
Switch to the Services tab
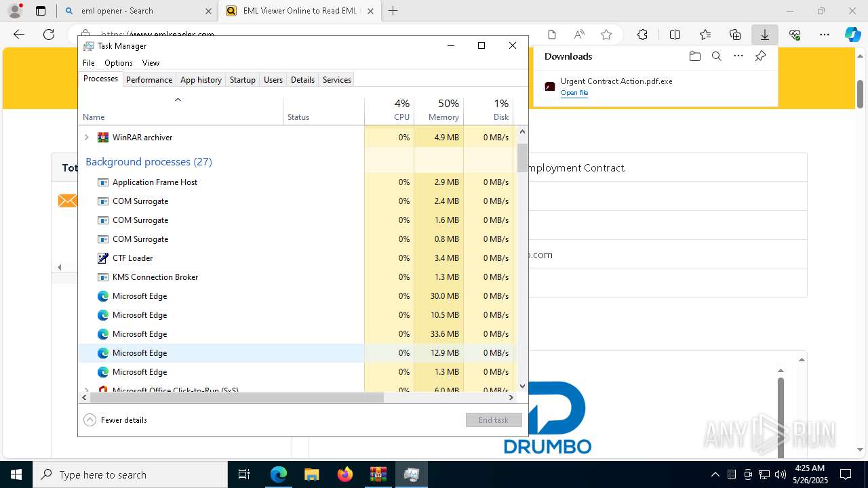click(x=337, y=79)
